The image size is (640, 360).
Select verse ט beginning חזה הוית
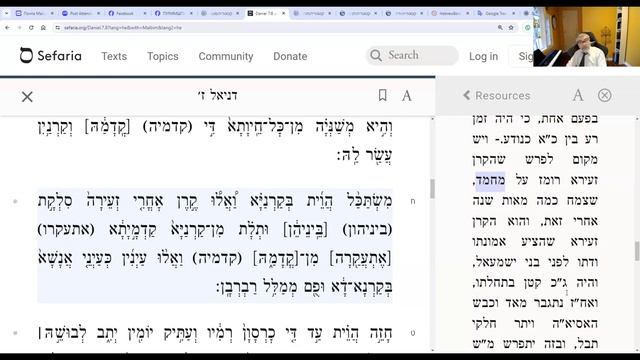215,333
